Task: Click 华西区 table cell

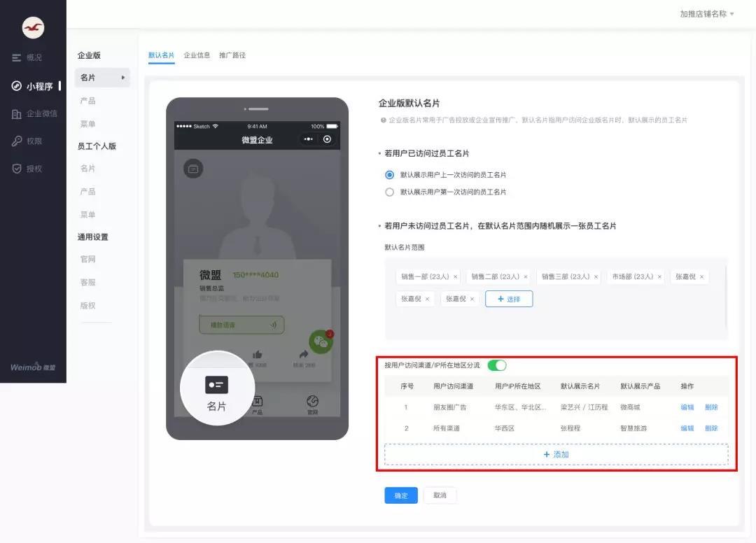Action: [504, 428]
